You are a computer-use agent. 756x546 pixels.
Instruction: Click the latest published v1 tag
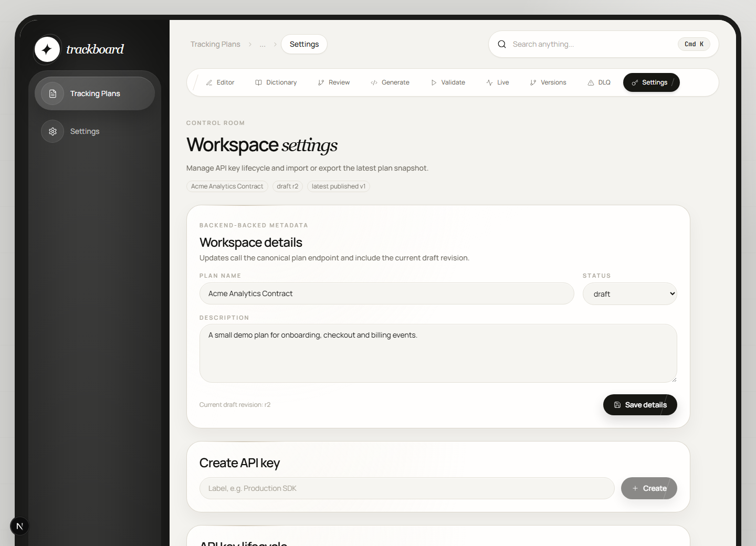[x=339, y=186]
